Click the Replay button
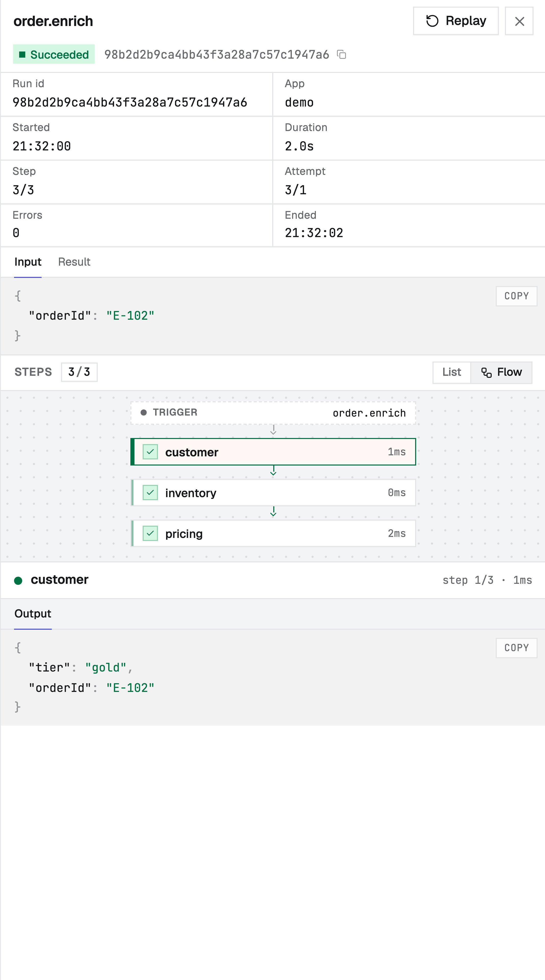Image resolution: width=545 pixels, height=980 pixels. click(x=455, y=21)
